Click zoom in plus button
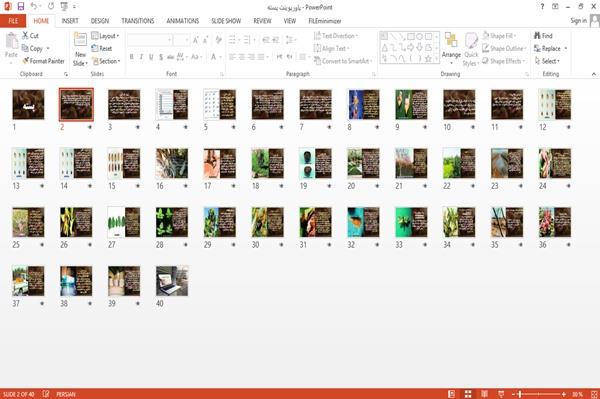600x399 pixels. click(x=564, y=394)
